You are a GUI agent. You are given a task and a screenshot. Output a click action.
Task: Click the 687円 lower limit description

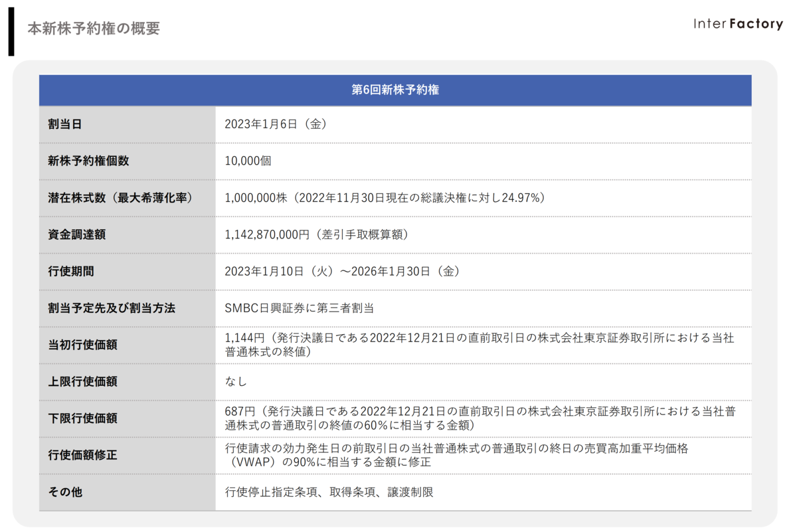480,418
